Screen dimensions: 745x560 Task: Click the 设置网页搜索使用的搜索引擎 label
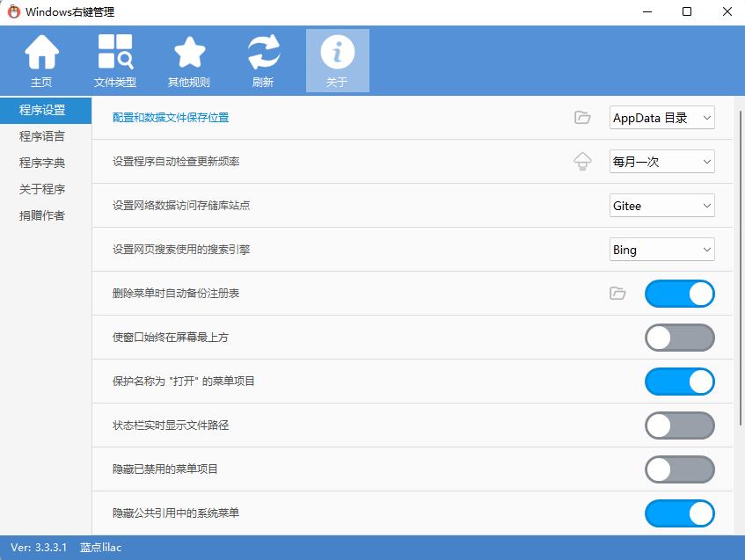click(181, 250)
